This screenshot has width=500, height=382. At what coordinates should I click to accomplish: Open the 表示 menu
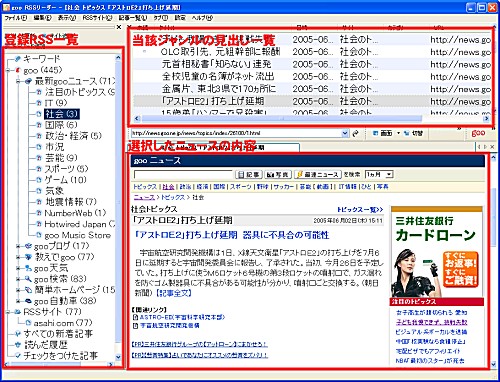pos(67,18)
